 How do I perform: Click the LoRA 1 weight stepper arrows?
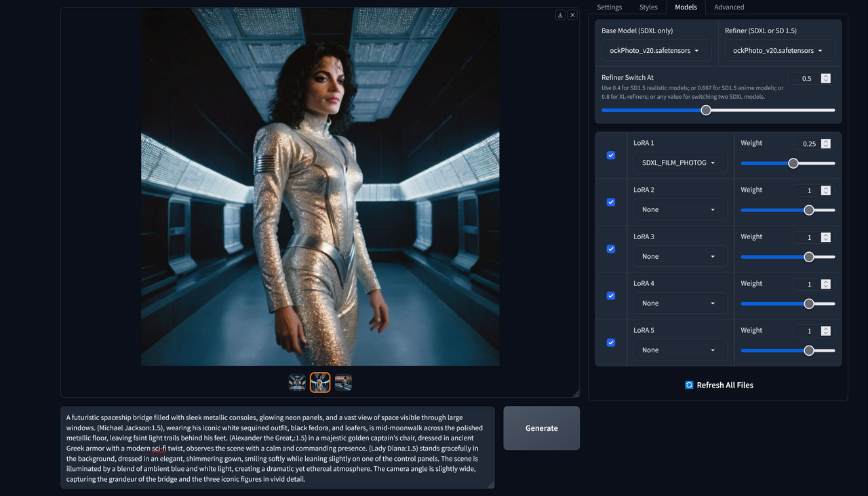click(825, 144)
